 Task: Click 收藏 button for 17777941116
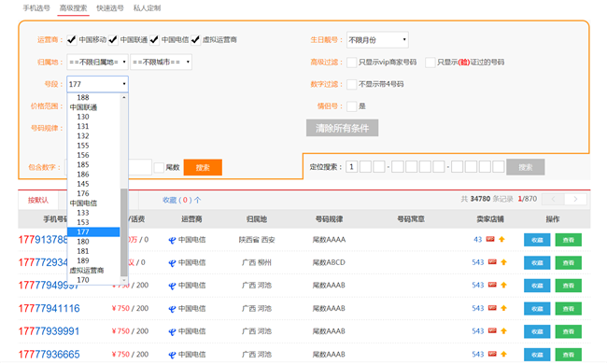coord(537,309)
